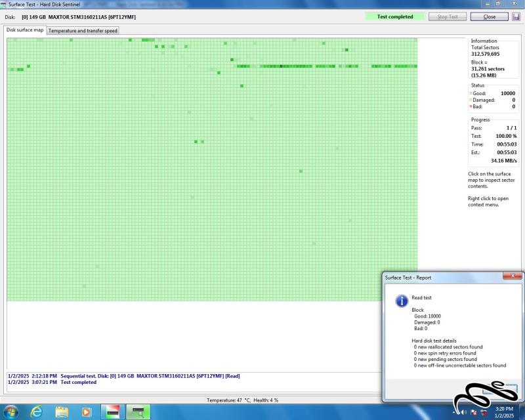This screenshot has height=420, width=525.
Task: Click the '3:07:21 PM Test completed' log line
Action: [52, 382]
